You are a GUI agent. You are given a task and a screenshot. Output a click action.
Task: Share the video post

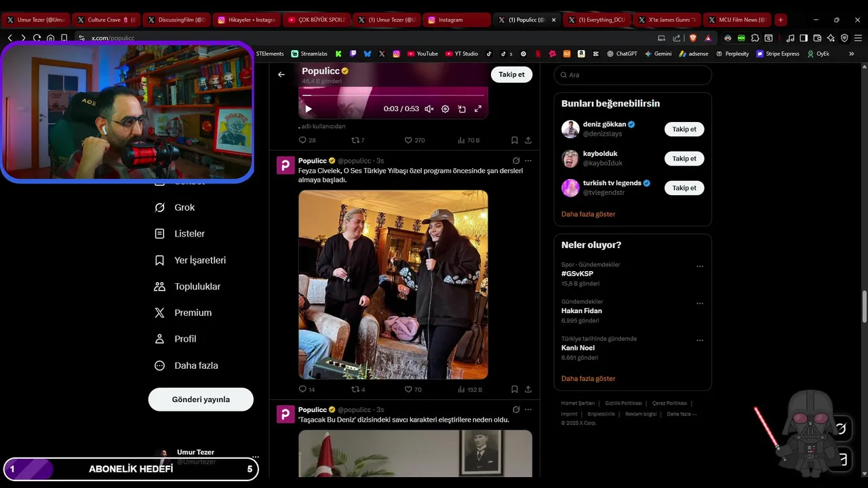coord(528,140)
